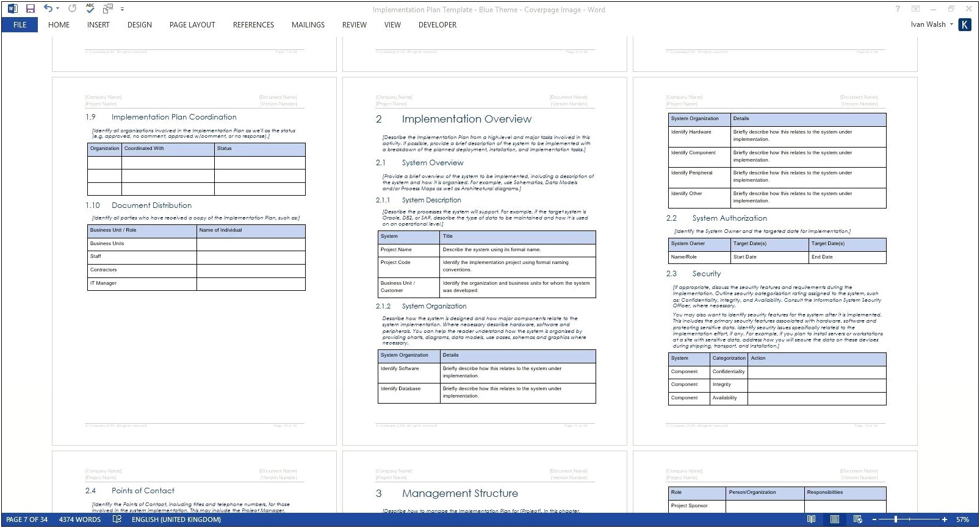The width and height of the screenshot is (980, 528).
Task: Click the 'Identify Database' table cell
Action: [x=409, y=393]
